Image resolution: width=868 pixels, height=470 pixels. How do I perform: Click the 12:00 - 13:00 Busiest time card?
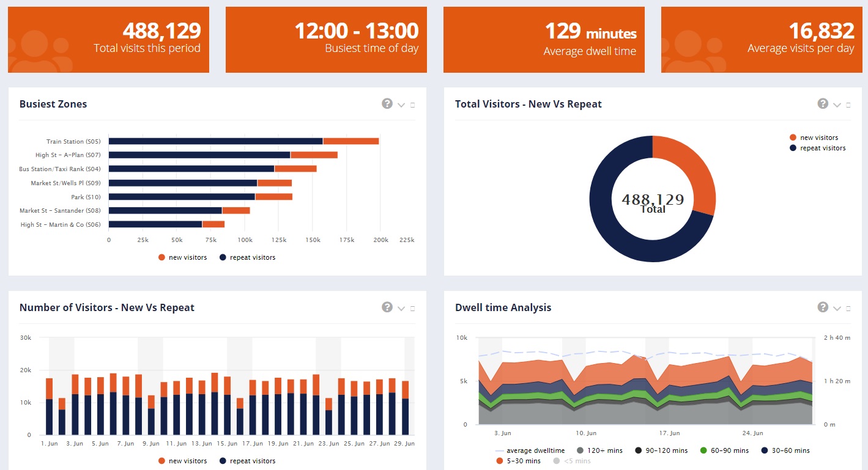pos(326,40)
